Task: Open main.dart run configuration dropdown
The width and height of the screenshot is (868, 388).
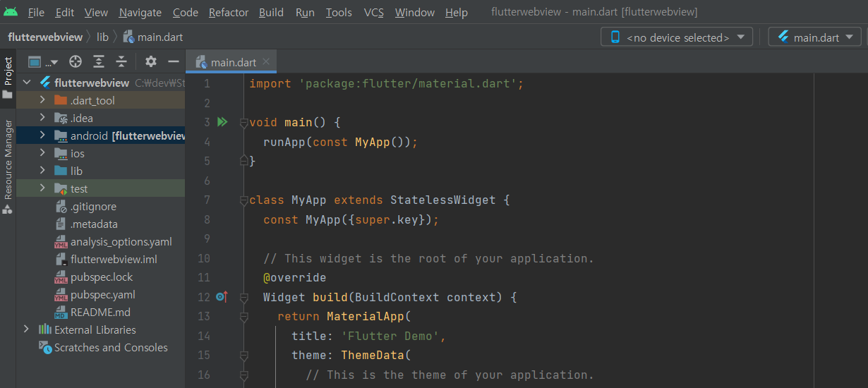Action: coord(815,37)
